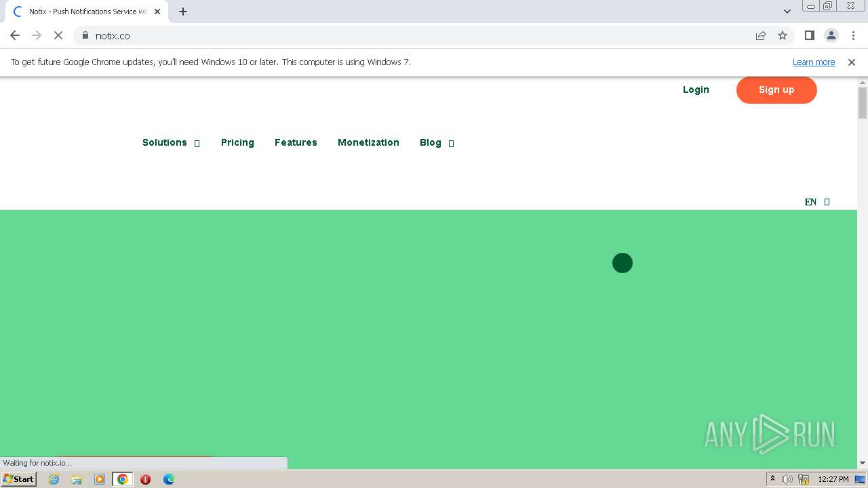Click the page vertical scrollbar thumb
The width and height of the screenshot is (868, 488).
coord(863,103)
